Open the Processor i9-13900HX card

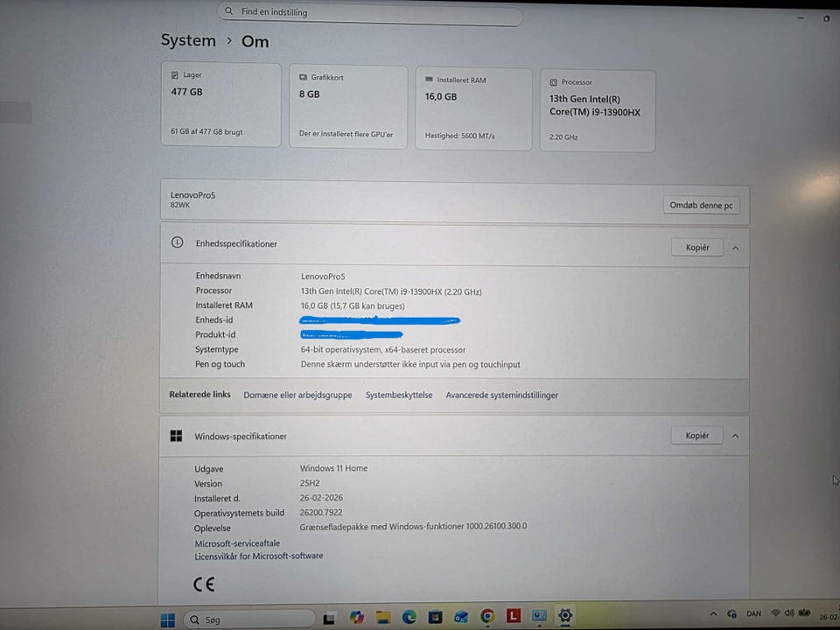pyautogui.click(x=598, y=111)
